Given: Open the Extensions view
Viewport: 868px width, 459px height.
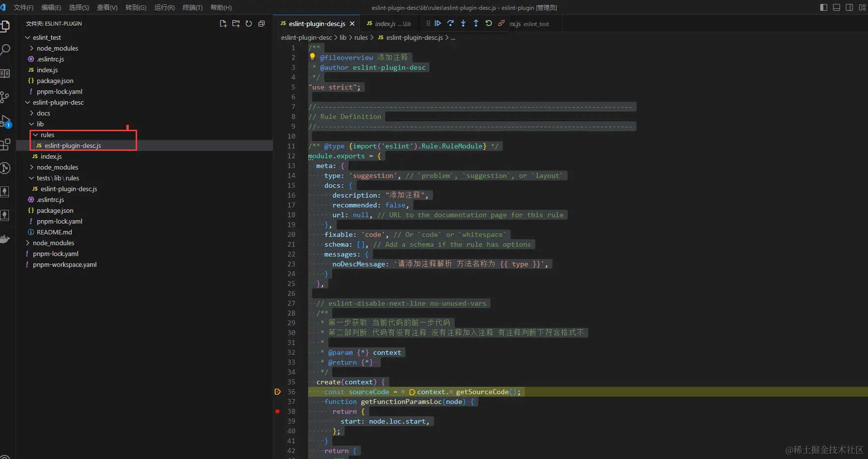Looking at the screenshot, I should [x=5, y=144].
